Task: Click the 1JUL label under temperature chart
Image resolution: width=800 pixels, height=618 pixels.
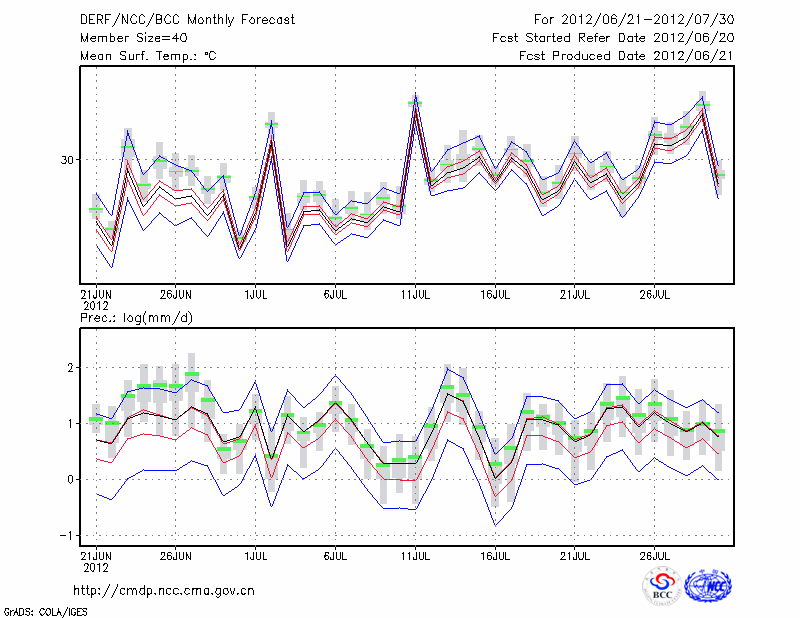Action: point(256,295)
